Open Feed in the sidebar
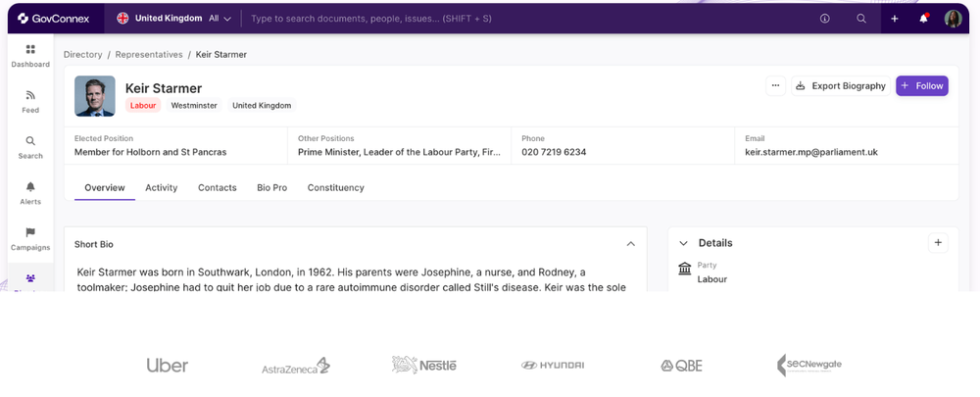The width and height of the screenshot is (980, 397). (x=30, y=101)
